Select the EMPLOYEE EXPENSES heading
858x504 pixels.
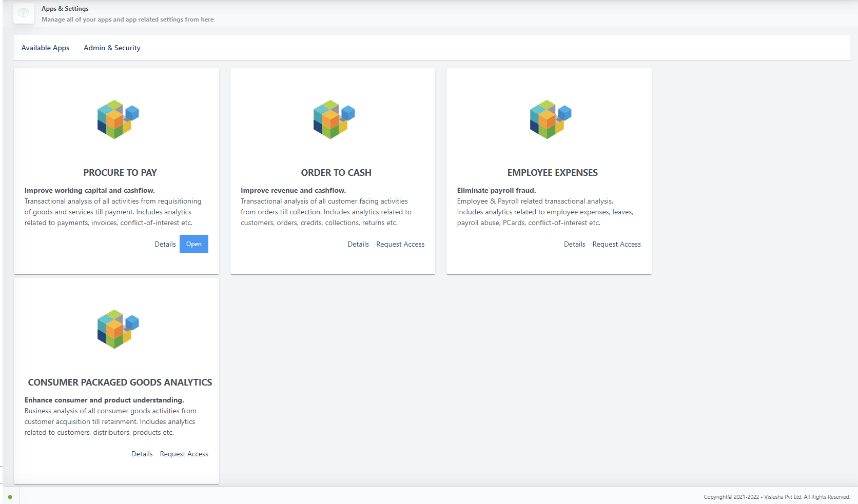click(552, 173)
